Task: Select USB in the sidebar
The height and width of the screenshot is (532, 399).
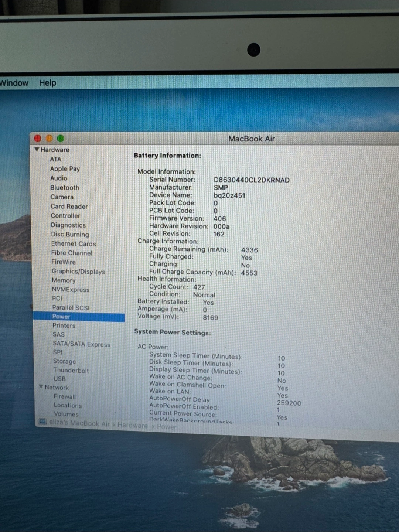Action: click(x=59, y=379)
